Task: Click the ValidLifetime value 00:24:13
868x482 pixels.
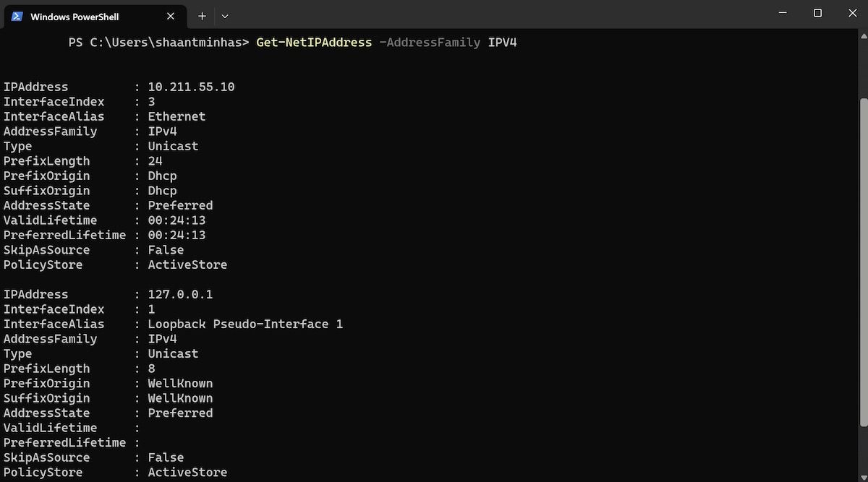Action: [x=176, y=220]
